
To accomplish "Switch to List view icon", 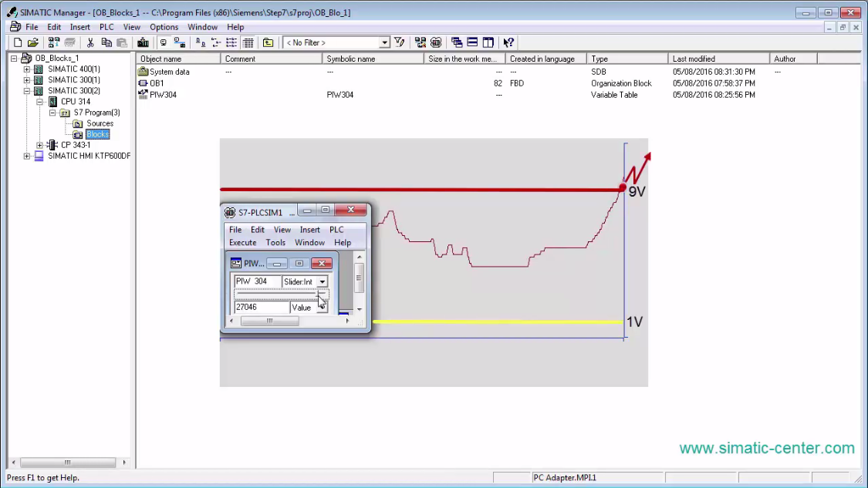I will [x=231, y=42].
